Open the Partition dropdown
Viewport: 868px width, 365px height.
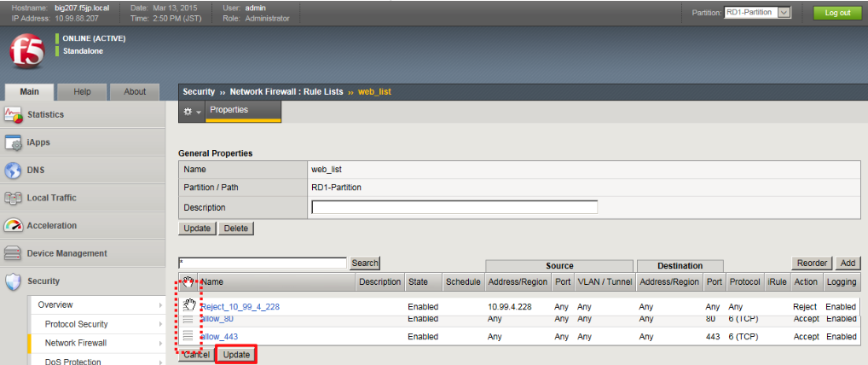pos(757,12)
